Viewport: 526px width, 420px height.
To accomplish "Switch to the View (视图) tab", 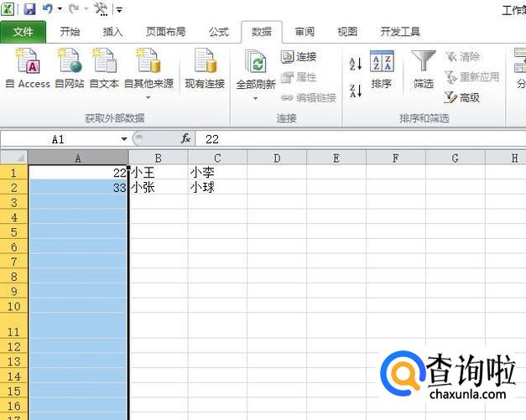I will point(347,32).
